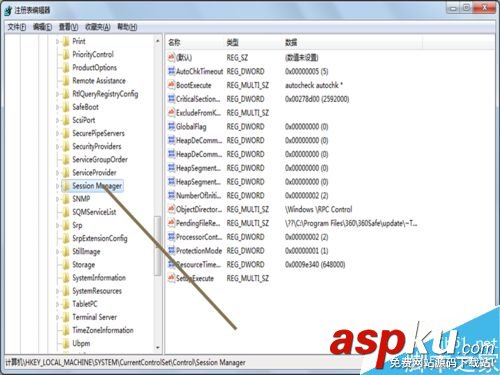The height and width of the screenshot is (375, 500).
Task: Select the SetupExecute value name
Action: pyautogui.click(x=195, y=278)
